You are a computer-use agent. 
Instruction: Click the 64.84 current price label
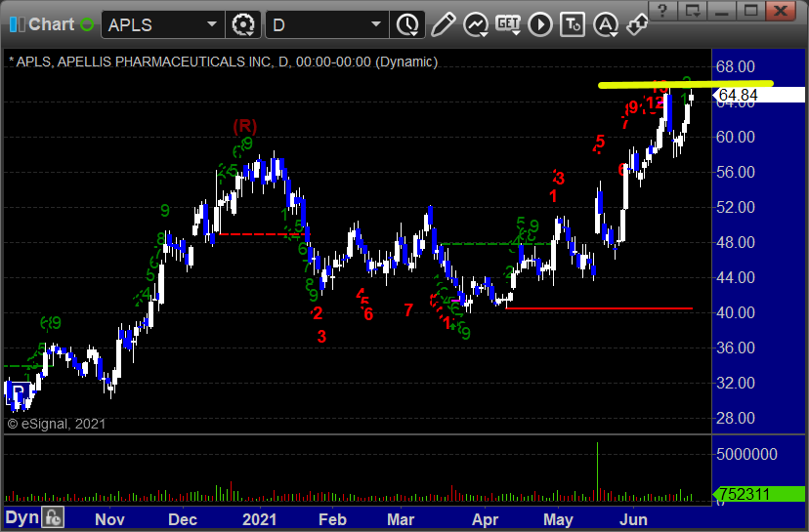pyautogui.click(x=758, y=95)
